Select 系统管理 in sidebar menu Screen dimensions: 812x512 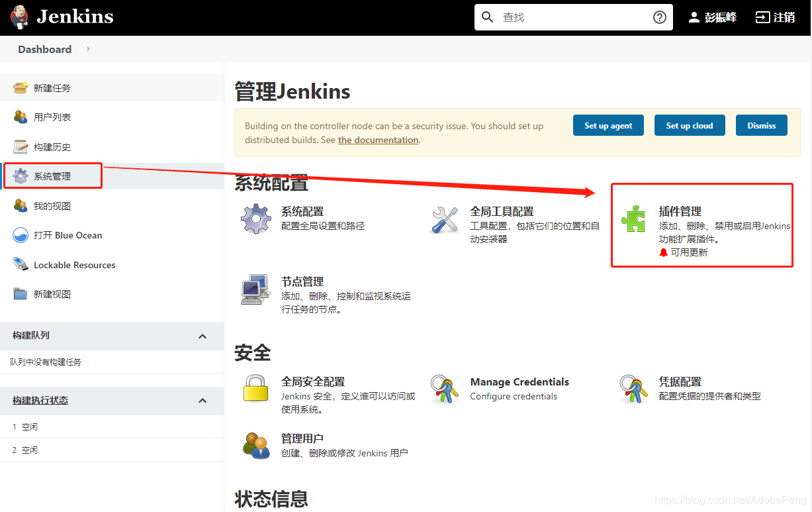[52, 176]
